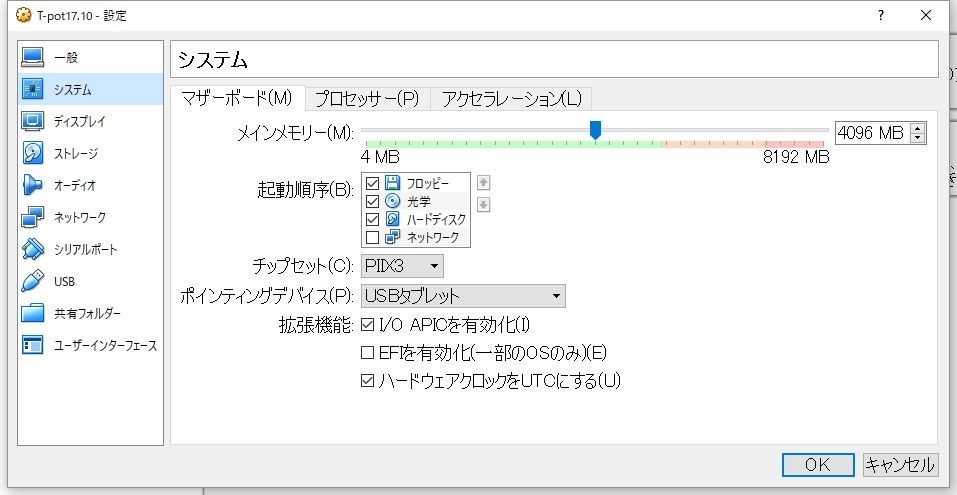Select シリアルポート label in settings list
The height and width of the screenshot is (495, 957).
pyautogui.click(x=85, y=250)
